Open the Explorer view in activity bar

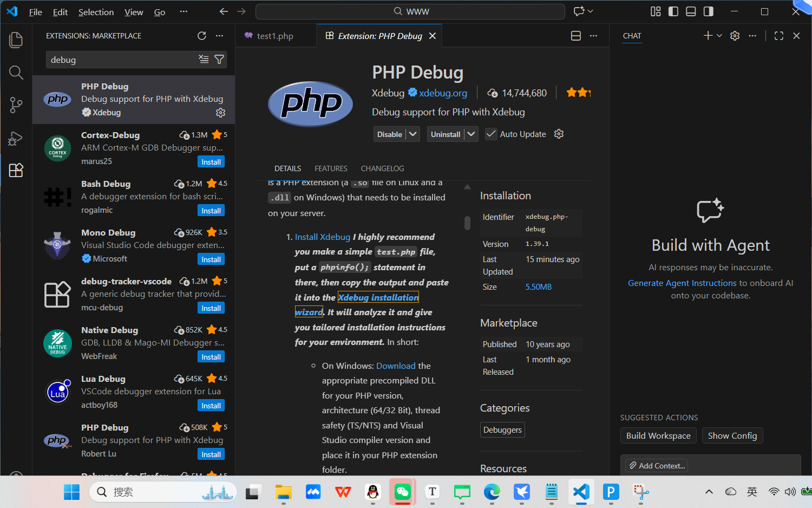click(16, 40)
